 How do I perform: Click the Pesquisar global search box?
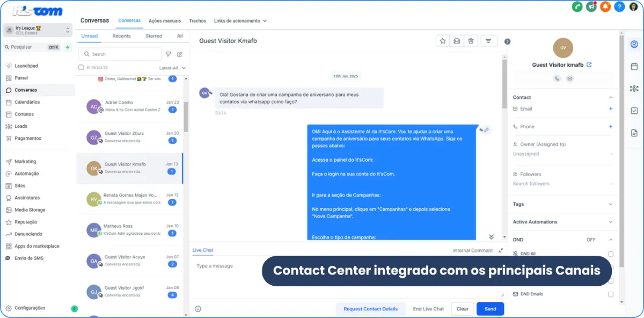[x=33, y=47]
